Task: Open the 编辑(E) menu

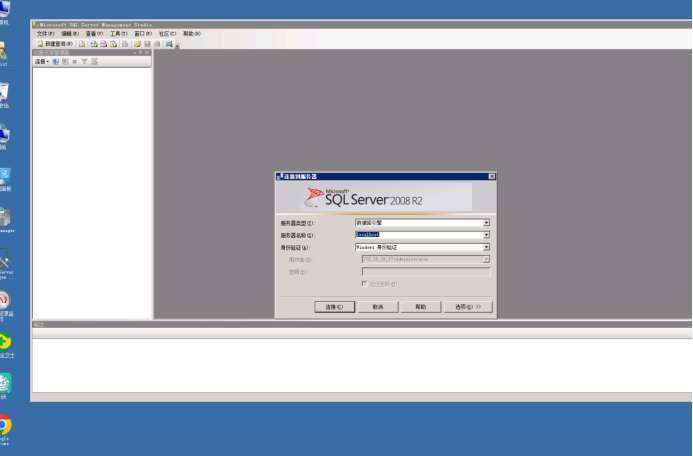Action: tap(70, 34)
